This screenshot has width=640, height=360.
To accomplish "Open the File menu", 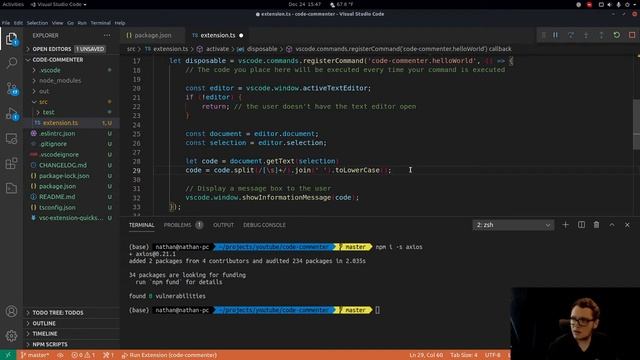I will [x=6, y=23].
